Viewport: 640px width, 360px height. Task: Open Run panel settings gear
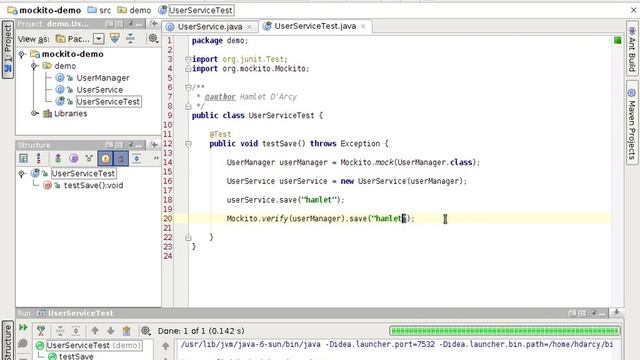[x=146, y=331]
